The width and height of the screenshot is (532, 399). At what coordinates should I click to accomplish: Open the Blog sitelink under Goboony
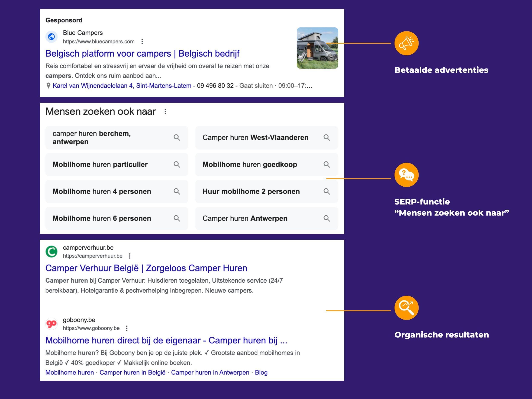point(261,373)
